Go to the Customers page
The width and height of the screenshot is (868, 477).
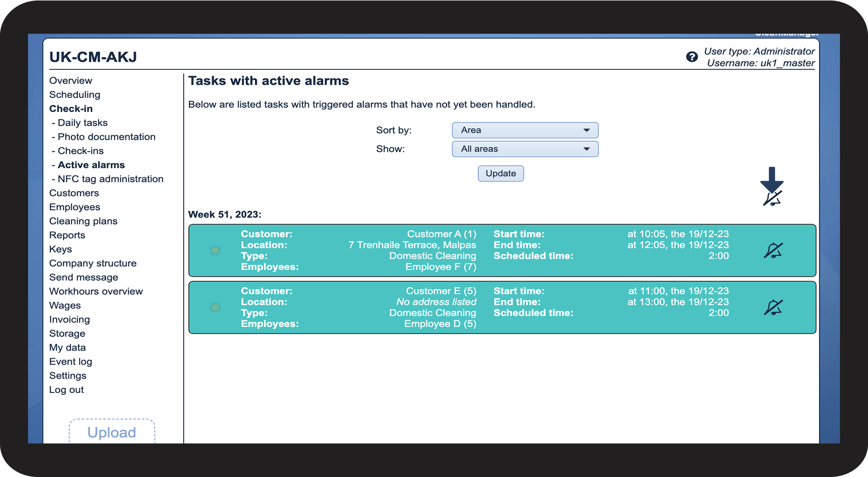coord(74,193)
